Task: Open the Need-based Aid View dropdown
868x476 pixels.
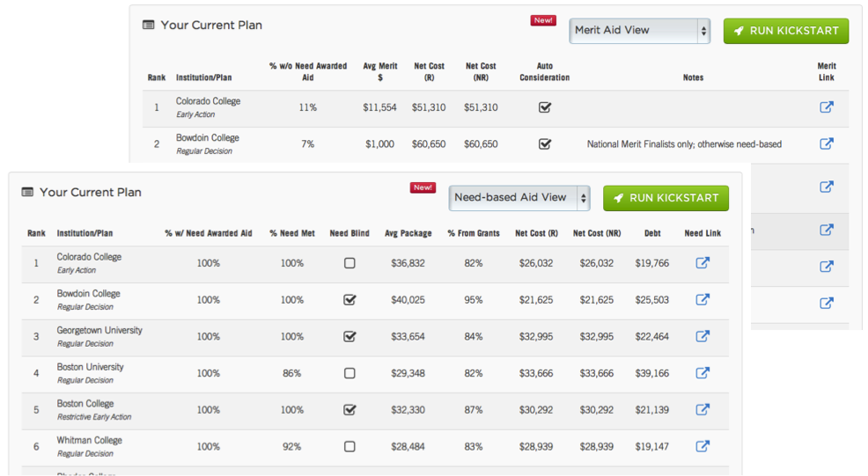Action: [519, 198]
